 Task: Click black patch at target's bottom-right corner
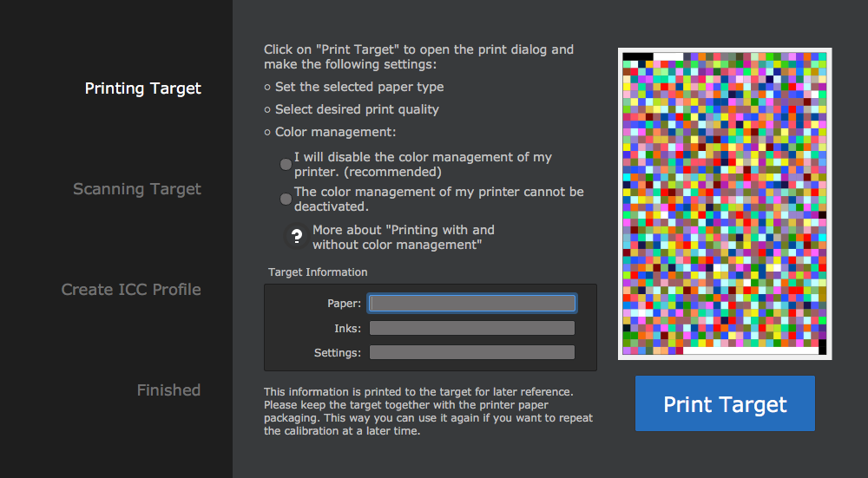(x=822, y=347)
